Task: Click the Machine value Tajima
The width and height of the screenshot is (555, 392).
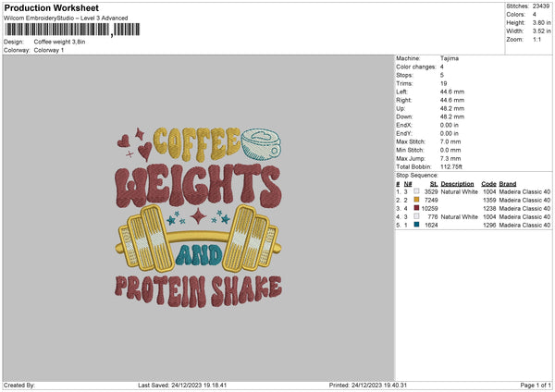Action: (450, 58)
